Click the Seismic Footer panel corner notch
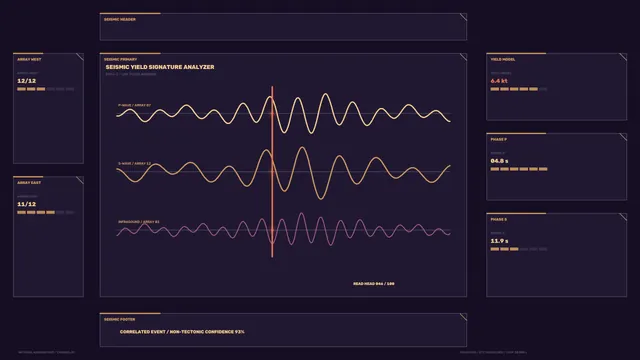Image resolution: width=640 pixels, height=360 pixels. 463,317
